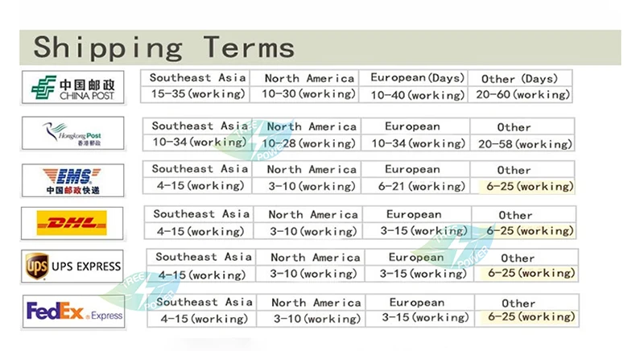Select EMS European 6-21 working cell
Viewport: 644px width, 351px height.
coord(415,185)
